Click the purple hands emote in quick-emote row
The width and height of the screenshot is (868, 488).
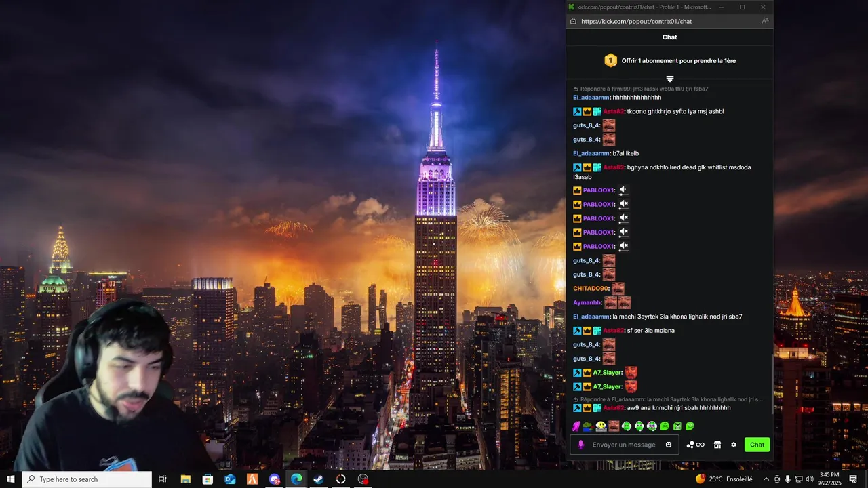click(x=576, y=426)
